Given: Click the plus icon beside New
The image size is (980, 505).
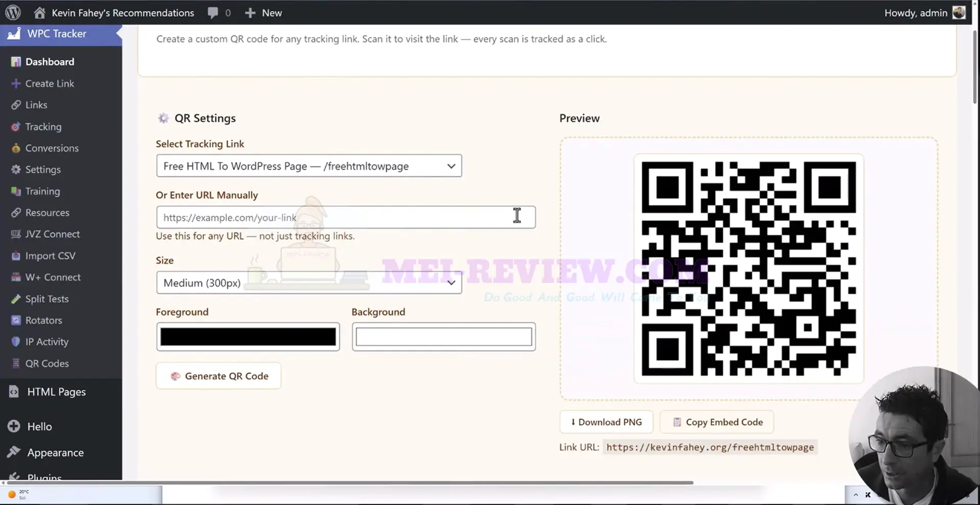Looking at the screenshot, I should click(x=250, y=13).
